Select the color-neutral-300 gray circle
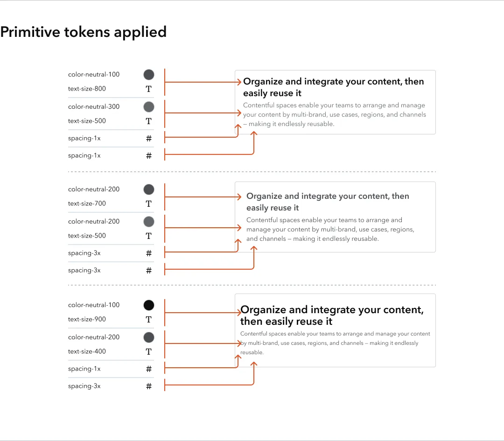This screenshot has width=504, height=441. 148,107
